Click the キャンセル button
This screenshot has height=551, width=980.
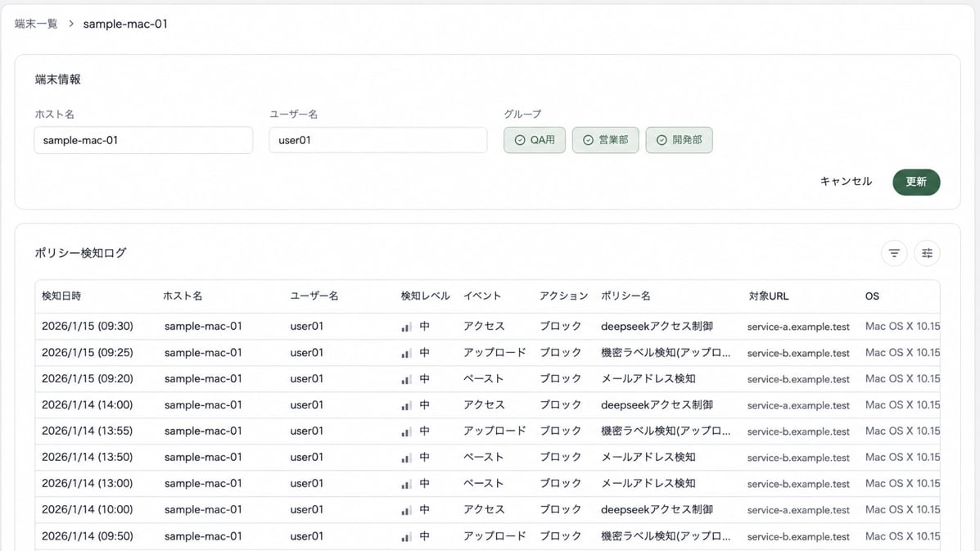tap(846, 181)
